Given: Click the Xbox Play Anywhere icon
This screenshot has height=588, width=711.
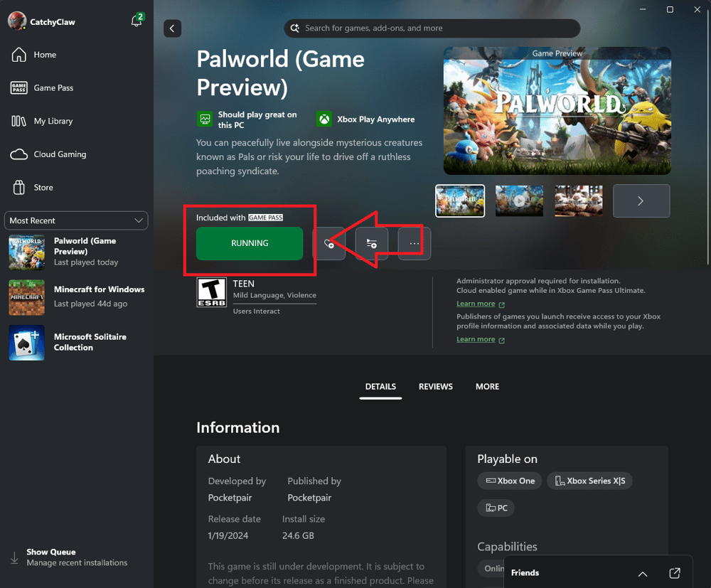Looking at the screenshot, I should tap(324, 119).
